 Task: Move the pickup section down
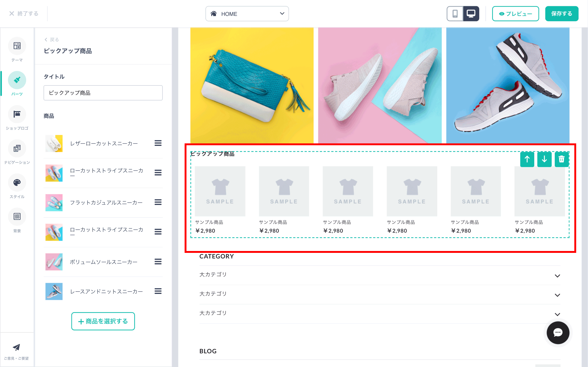click(x=544, y=159)
